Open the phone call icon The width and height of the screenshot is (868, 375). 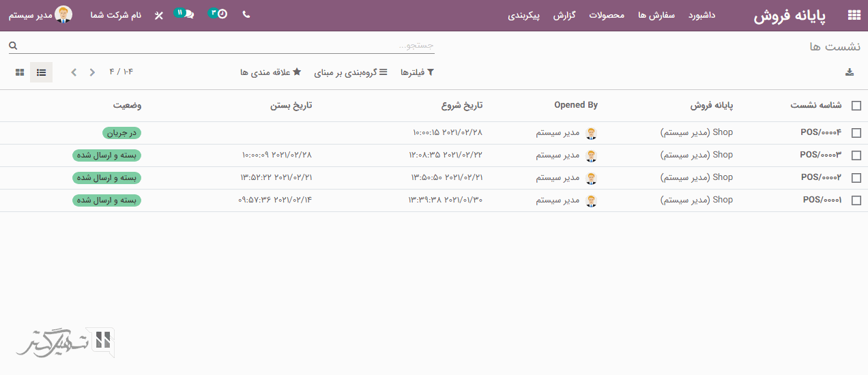point(246,14)
